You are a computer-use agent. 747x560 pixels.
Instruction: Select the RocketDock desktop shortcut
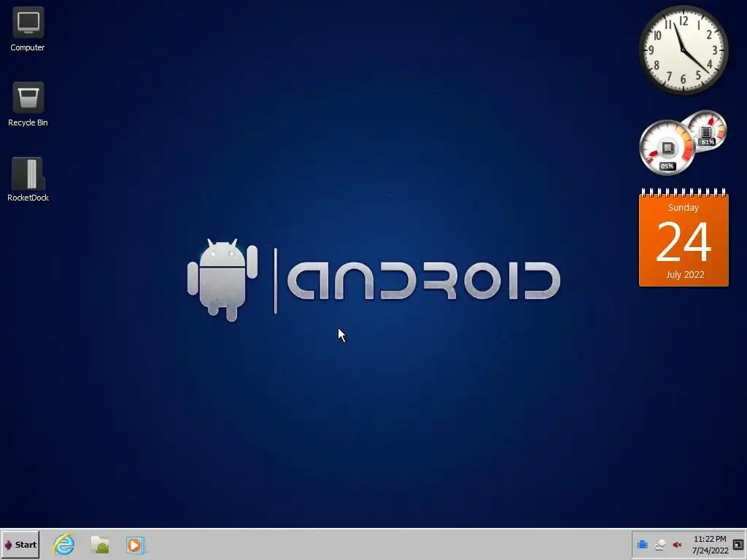coord(28,179)
